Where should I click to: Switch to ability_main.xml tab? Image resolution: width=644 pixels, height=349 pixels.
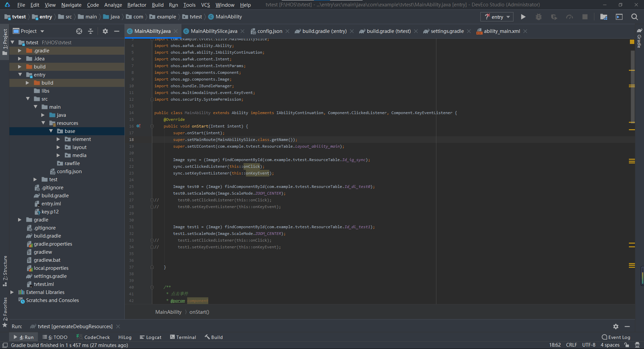[501, 31]
